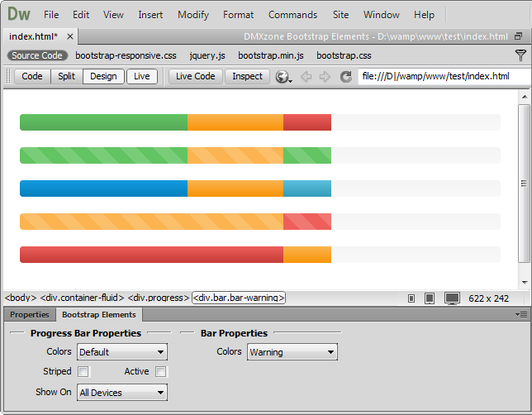Open the Site menu

tap(340, 15)
